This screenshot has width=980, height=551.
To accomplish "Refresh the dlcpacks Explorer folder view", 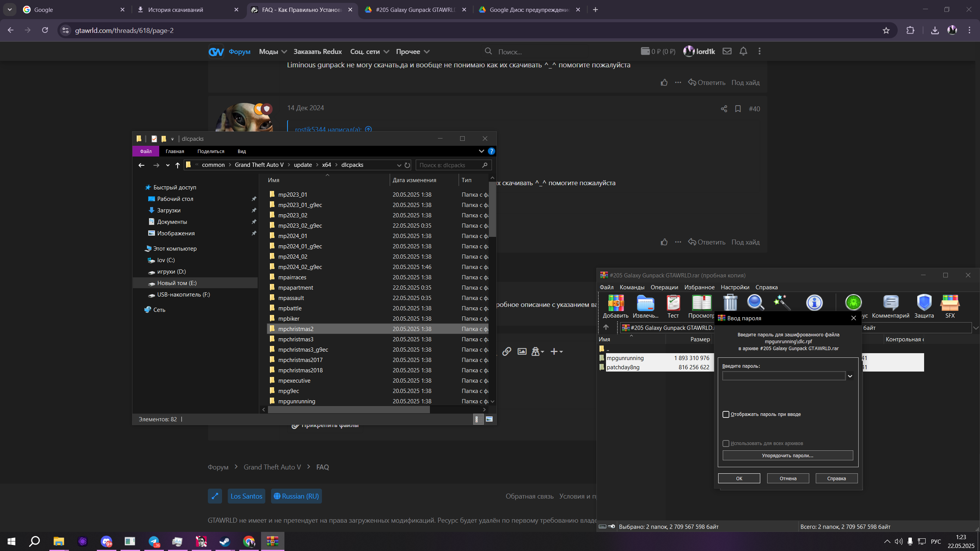I will pyautogui.click(x=407, y=165).
